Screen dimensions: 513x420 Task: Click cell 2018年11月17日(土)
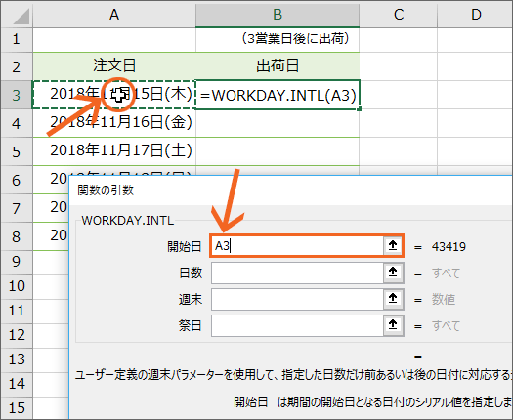click(114, 151)
